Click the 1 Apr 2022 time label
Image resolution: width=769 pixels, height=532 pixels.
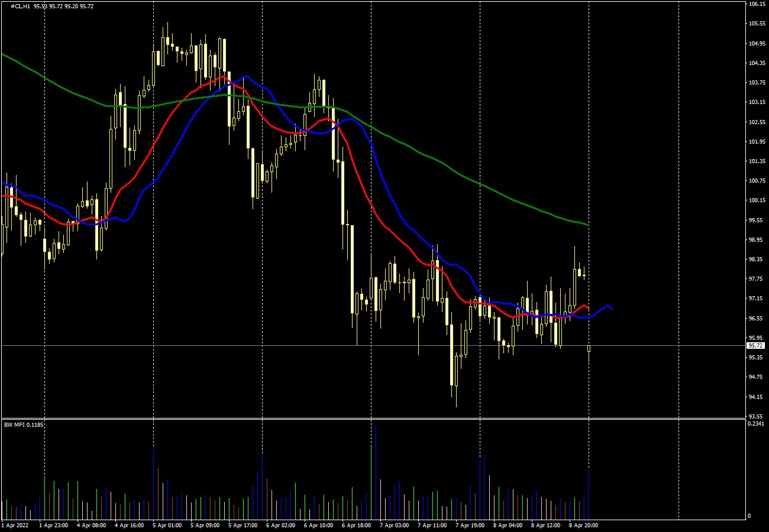15,525
